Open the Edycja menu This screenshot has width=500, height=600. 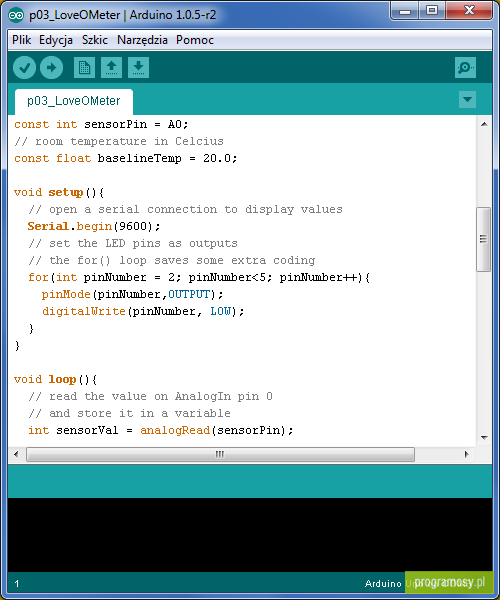[x=56, y=40]
